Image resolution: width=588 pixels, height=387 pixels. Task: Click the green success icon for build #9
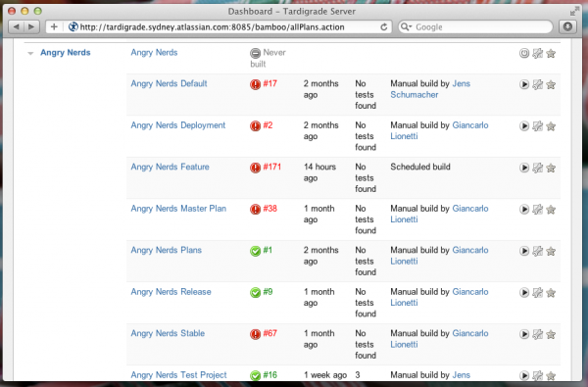point(255,292)
